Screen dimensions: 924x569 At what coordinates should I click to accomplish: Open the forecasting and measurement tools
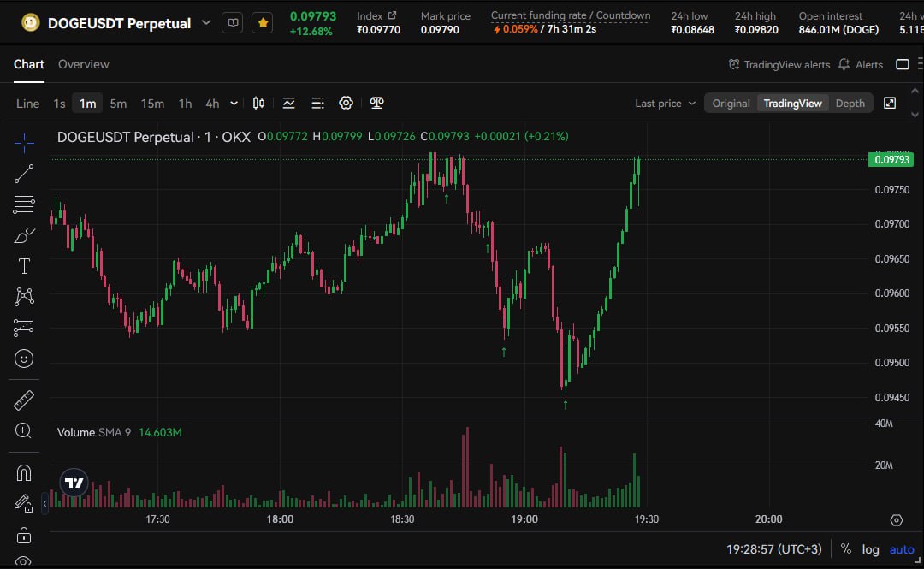click(x=24, y=328)
